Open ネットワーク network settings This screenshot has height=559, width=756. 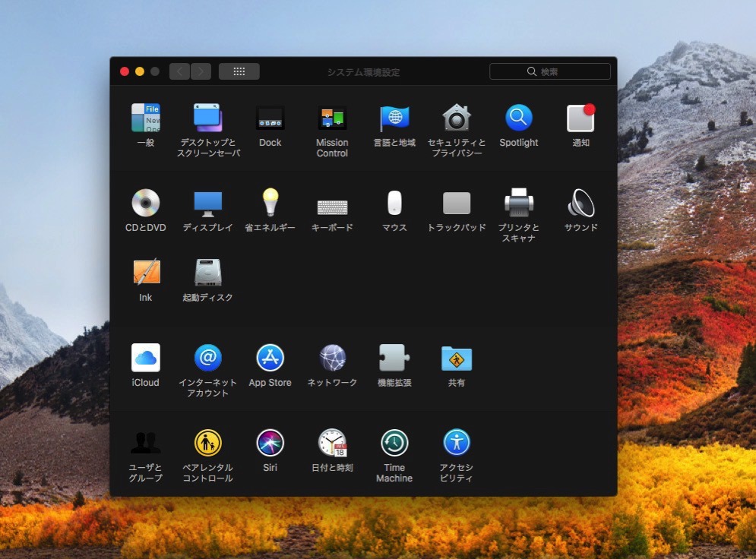332,358
